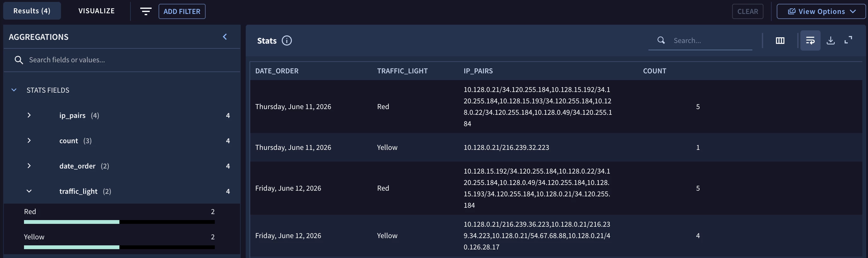Expand the ip_pairs field

(29, 115)
